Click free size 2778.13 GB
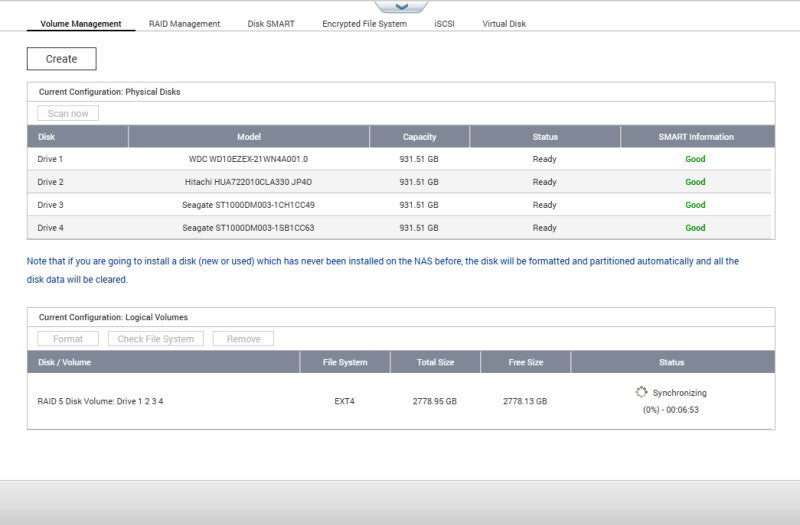This screenshot has height=525, width=800. click(x=525, y=401)
